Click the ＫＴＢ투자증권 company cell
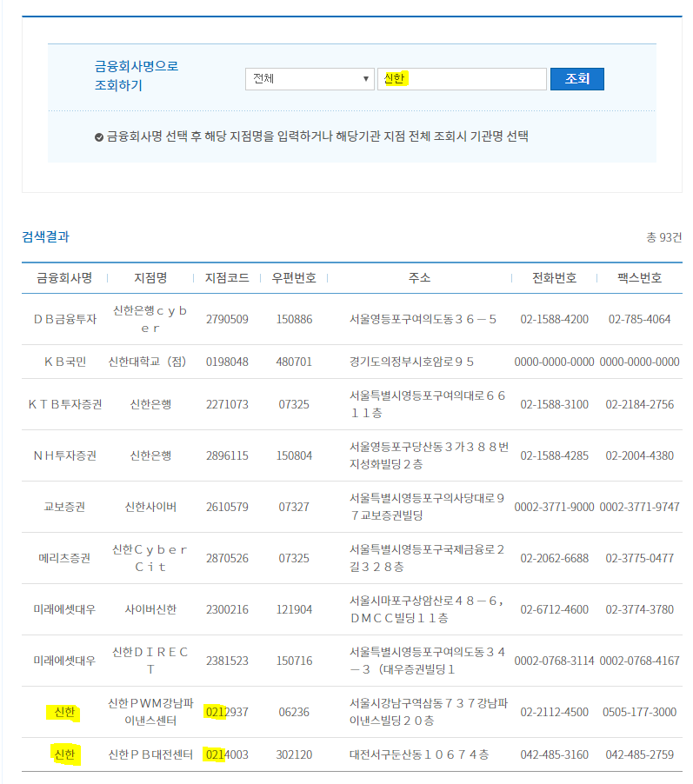Screen dimensions: 693x784 [64, 404]
